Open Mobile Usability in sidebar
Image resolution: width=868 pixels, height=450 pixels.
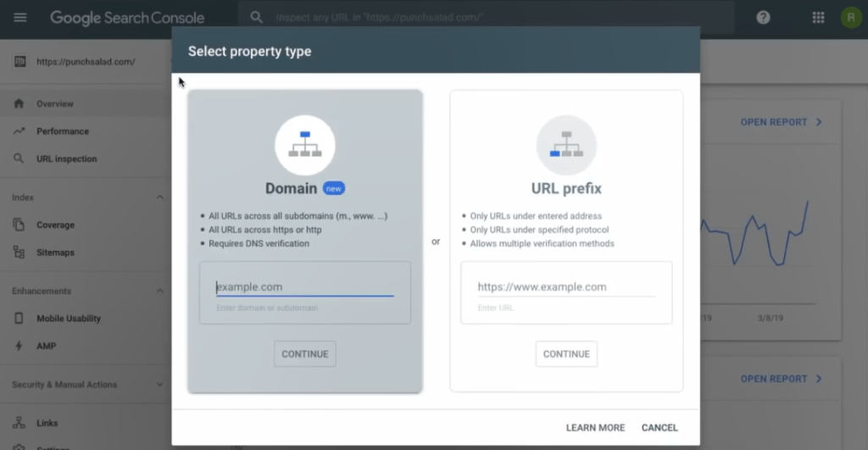click(69, 319)
